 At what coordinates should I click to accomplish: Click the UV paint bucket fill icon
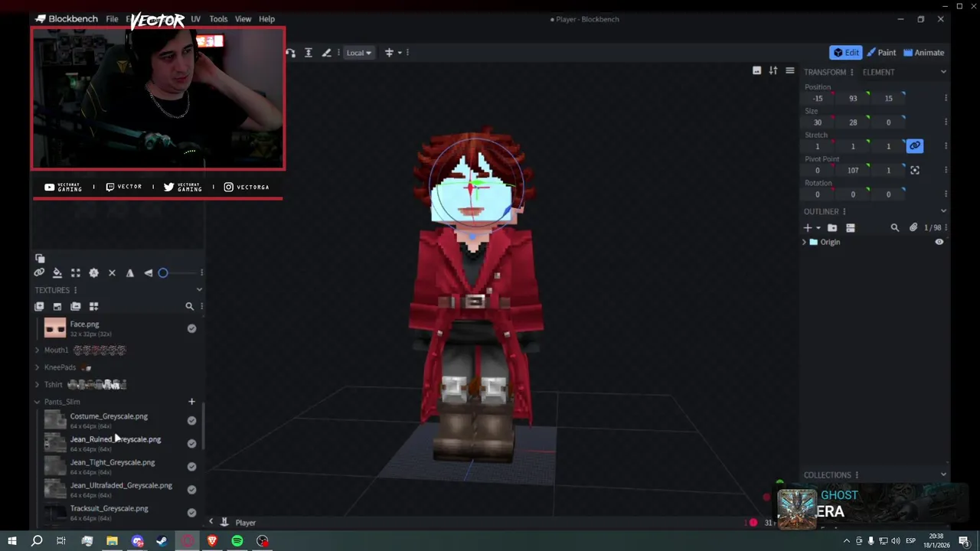[x=57, y=272]
